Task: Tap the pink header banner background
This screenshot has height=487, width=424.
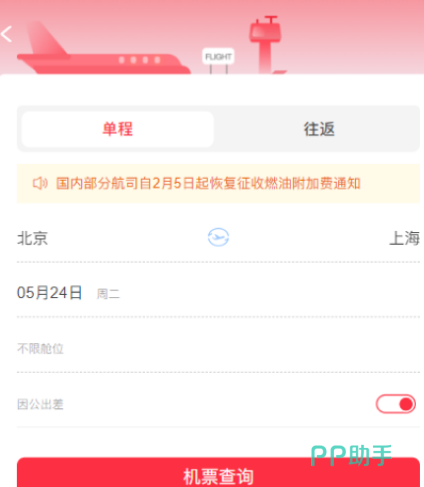Action: (x=350, y=37)
